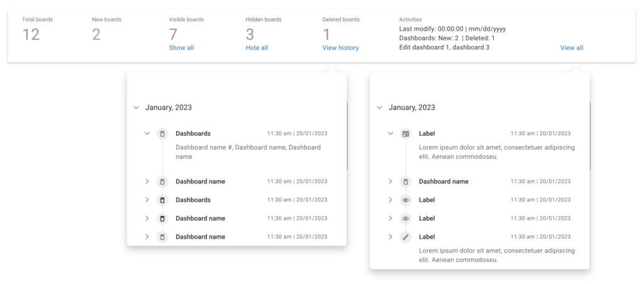
Task: Click first eye icon in activities panel
Action: [x=406, y=200]
